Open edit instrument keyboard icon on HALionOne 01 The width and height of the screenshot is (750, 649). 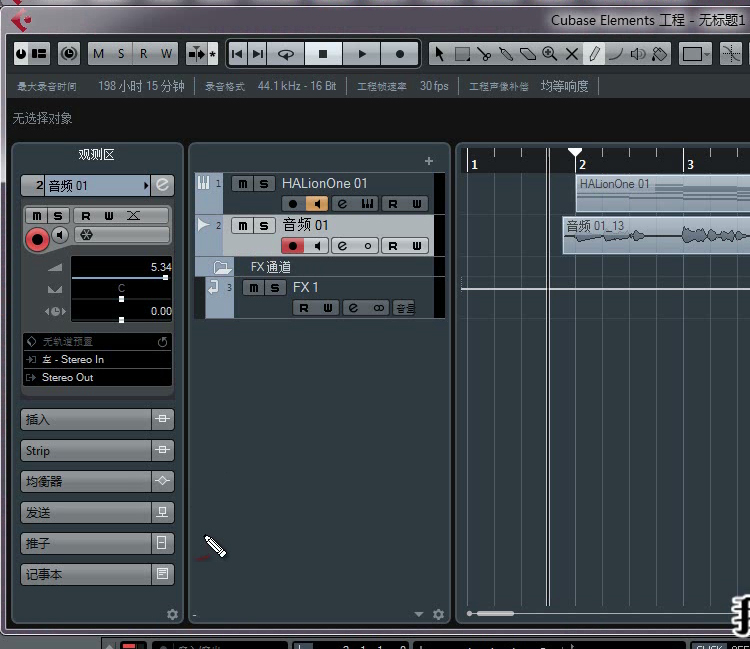367,204
